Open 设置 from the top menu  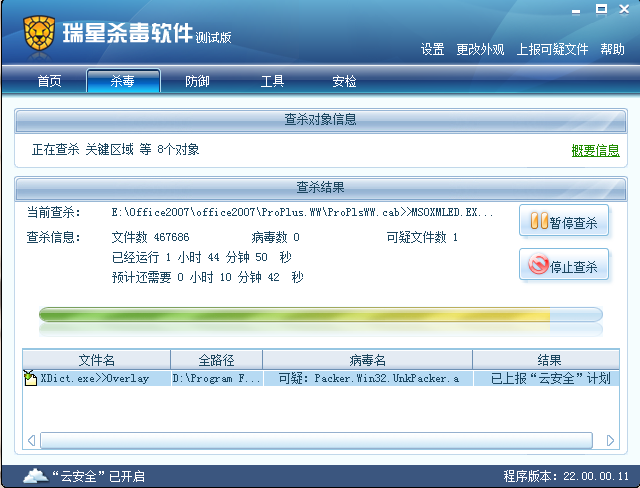click(432, 49)
